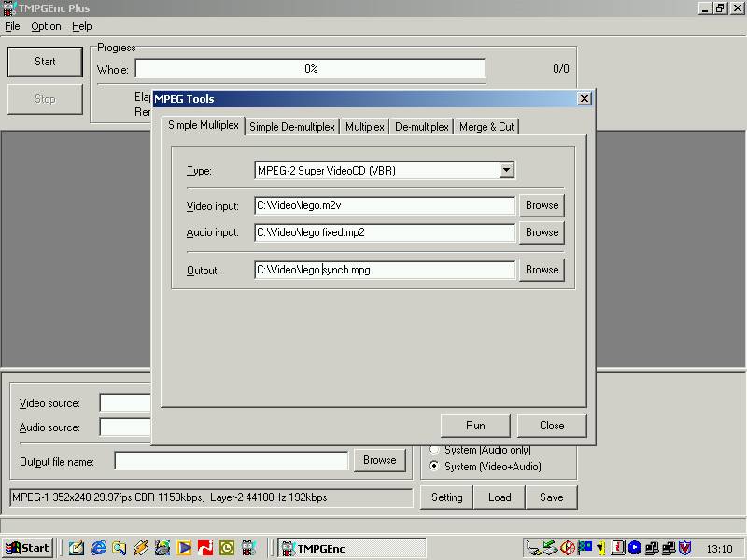Switch to the Multiplex tab

point(365,127)
